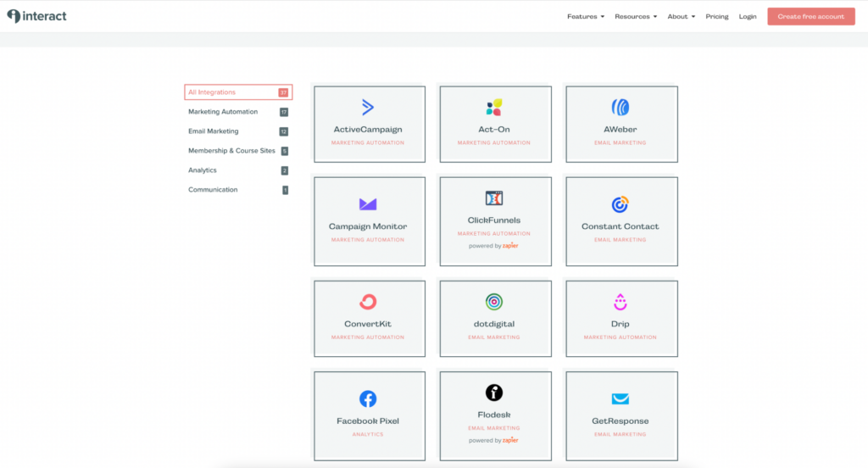Click the 37 count badge for All Integrations
This screenshot has width=868, height=468.
click(283, 92)
